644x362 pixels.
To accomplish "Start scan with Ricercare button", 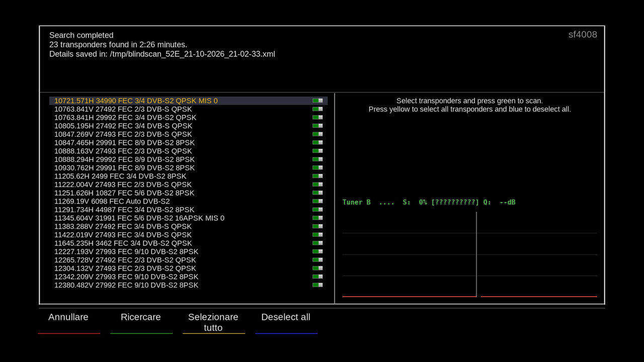I will coord(141,317).
